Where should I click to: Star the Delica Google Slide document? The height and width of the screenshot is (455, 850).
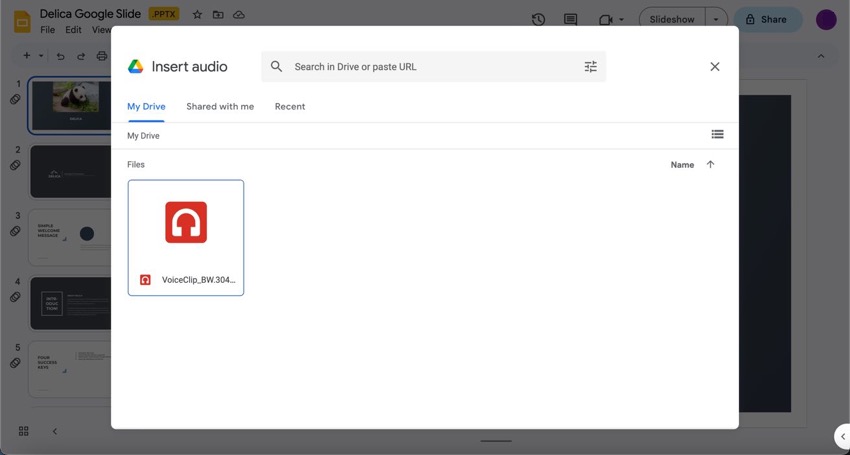[x=197, y=15]
